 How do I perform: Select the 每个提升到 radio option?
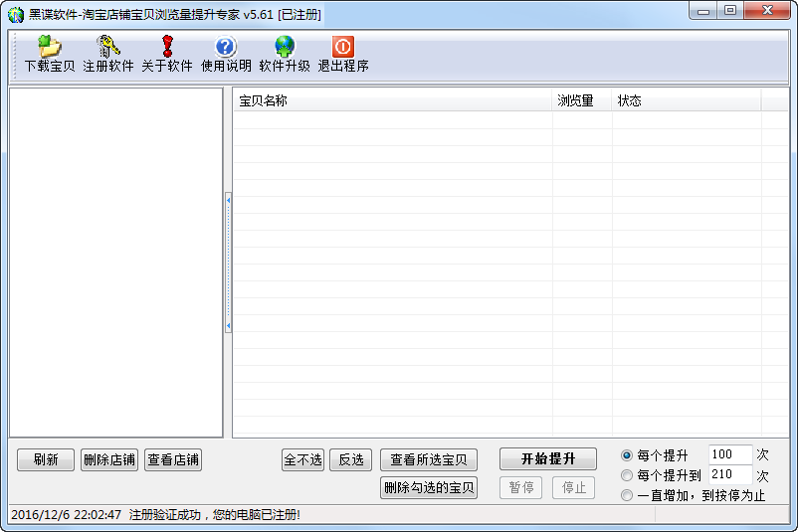pos(627,475)
